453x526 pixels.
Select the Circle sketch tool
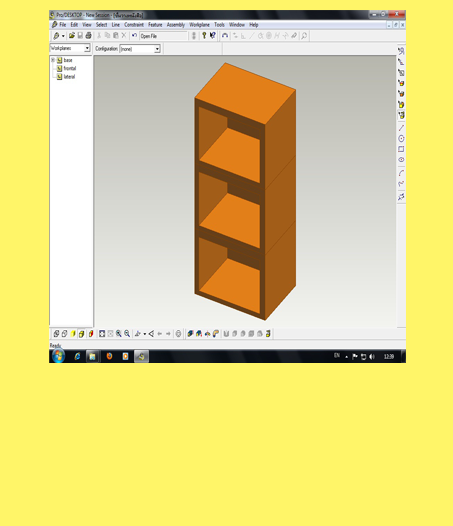[x=401, y=139]
